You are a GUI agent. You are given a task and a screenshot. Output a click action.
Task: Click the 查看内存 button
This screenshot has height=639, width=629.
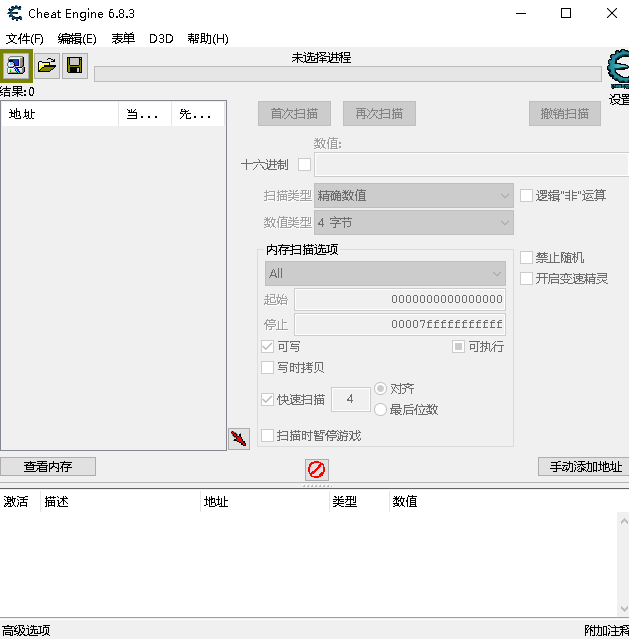(48, 467)
